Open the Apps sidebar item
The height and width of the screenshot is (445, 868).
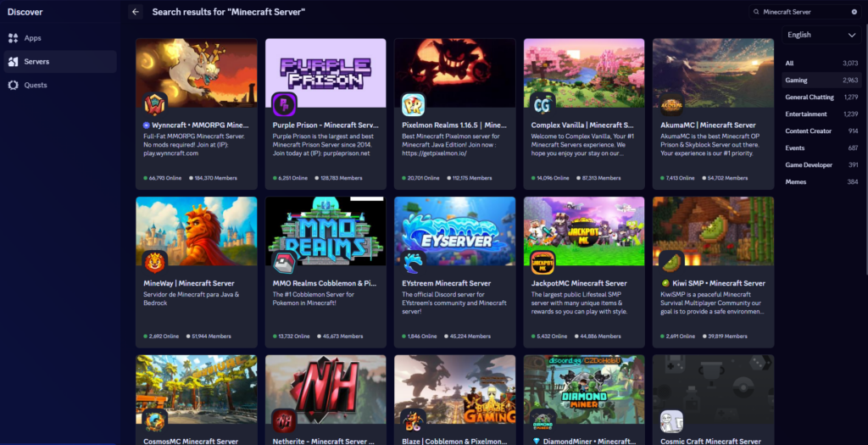[60, 38]
